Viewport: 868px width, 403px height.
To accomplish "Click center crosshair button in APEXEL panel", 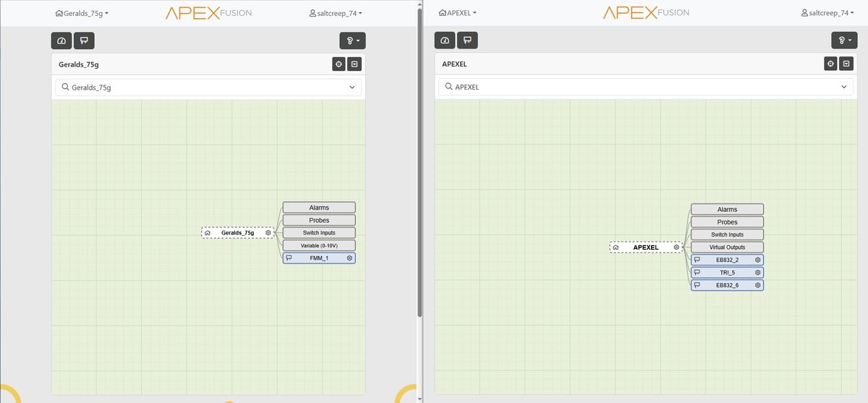I will tap(830, 64).
